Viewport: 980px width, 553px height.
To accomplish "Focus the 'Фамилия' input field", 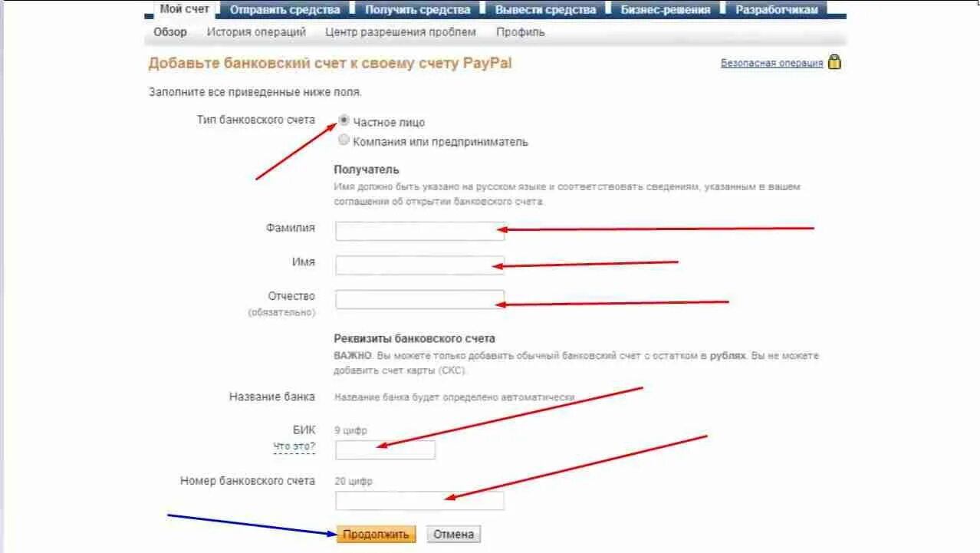I will (420, 231).
